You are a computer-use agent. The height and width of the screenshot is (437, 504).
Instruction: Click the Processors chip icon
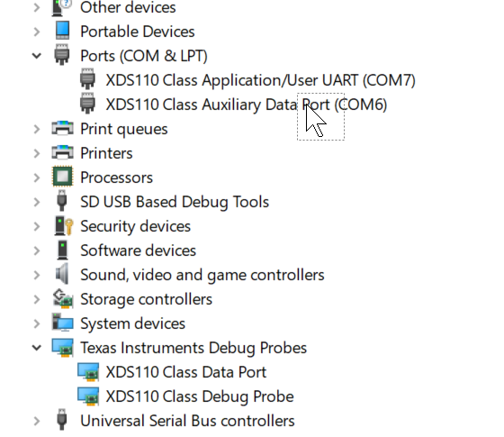pyautogui.click(x=62, y=177)
